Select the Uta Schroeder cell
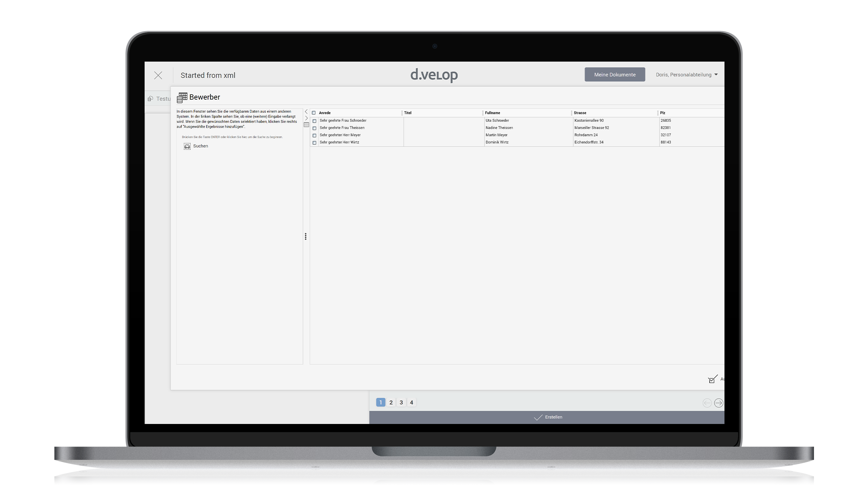The image size is (868, 499). point(497,121)
